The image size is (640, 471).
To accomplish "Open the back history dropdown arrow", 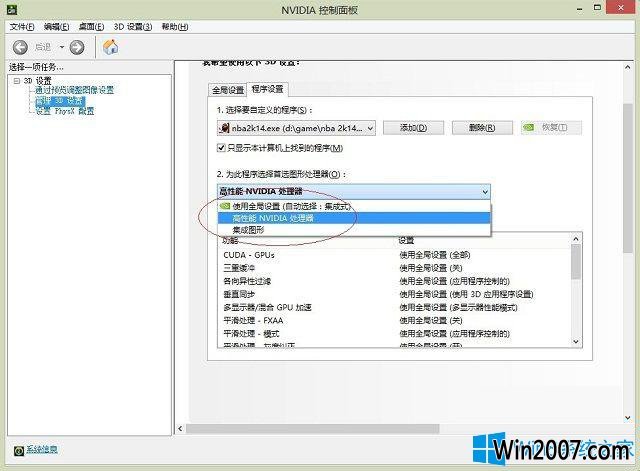I will tap(62, 47).
